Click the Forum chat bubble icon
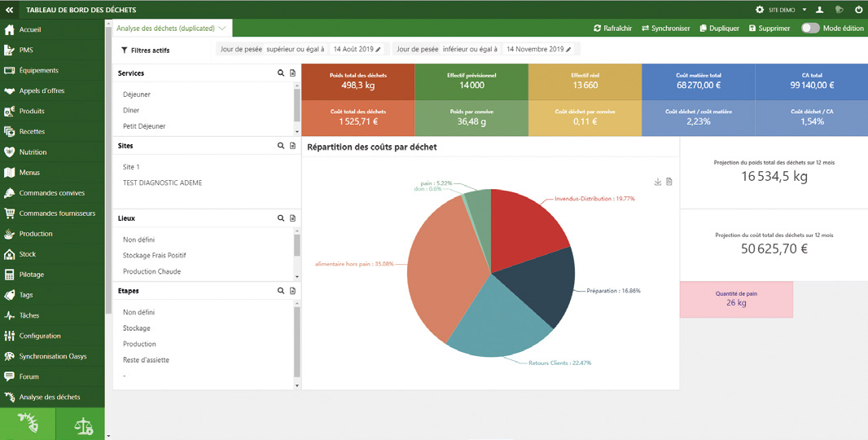 click(10, 376)
